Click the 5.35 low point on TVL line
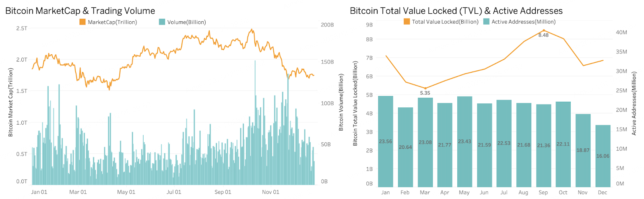Image resolution: width=644 pixels, height=199 pixels. (x=425, y=88)
